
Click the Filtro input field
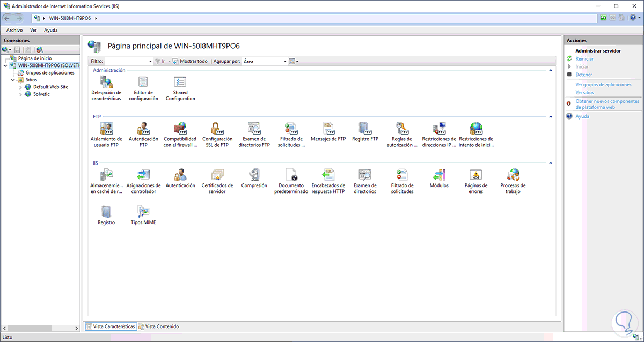pos(126,62)
